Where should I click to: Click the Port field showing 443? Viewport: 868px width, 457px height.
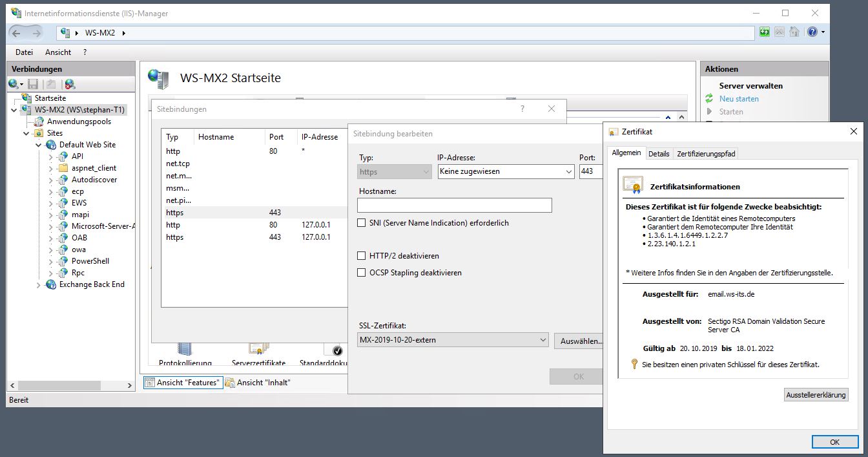[x=591, y=171]
